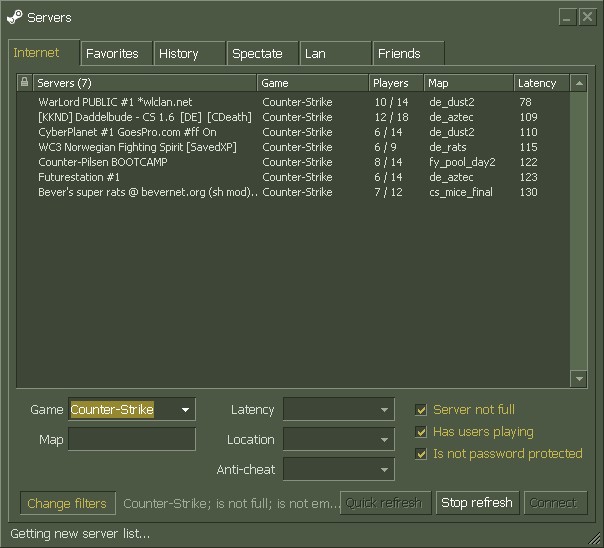Uncheck the Has users playing option

421,432
